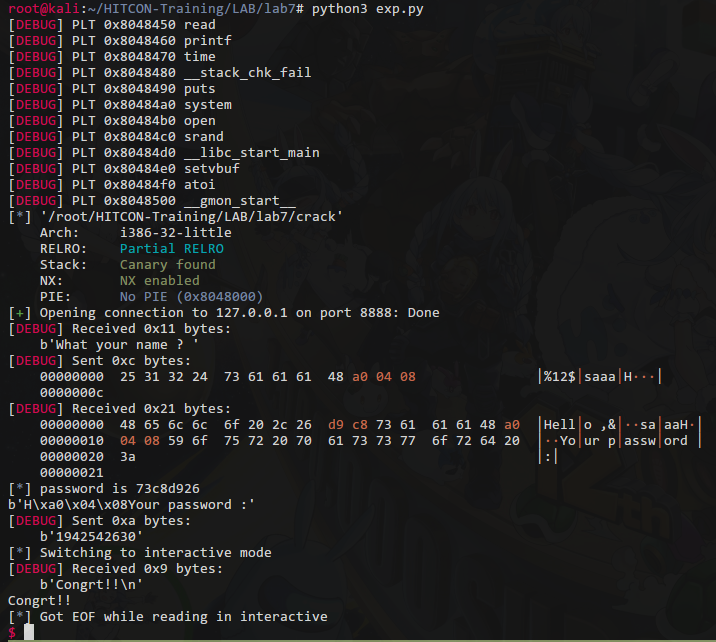The image size is (716, 642).
Task: Click the 'Received 0x11 bytes:' line
Action: click(x=120, y=329)
